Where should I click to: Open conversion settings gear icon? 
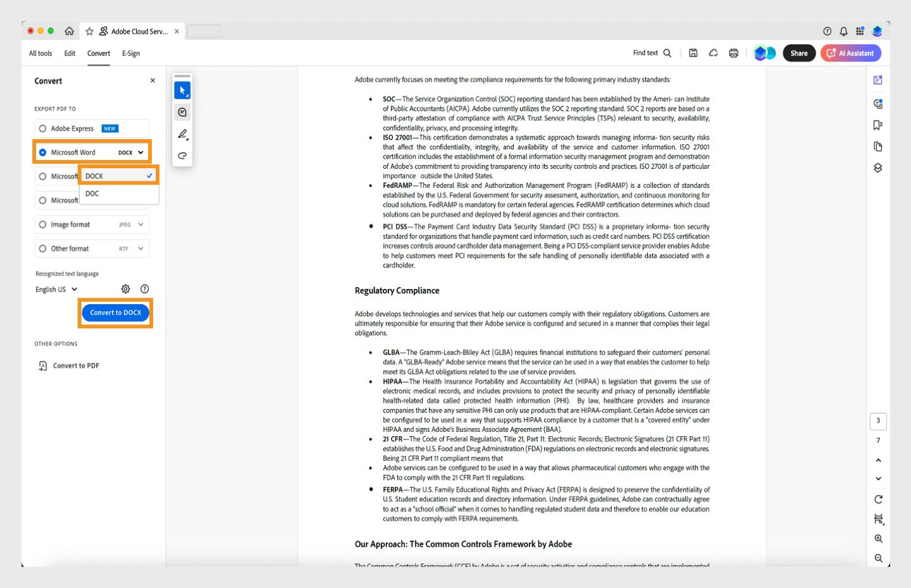click(x=125, y=289)
